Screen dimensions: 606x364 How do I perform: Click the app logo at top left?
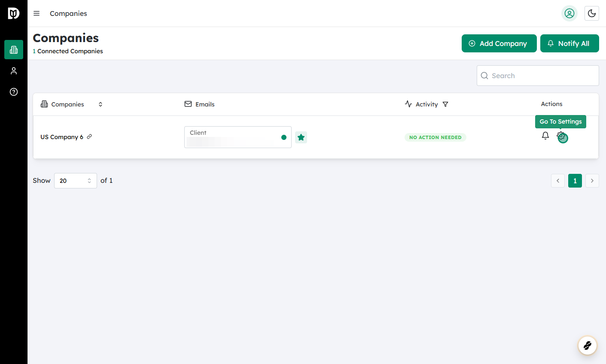[x=13, y=13]
